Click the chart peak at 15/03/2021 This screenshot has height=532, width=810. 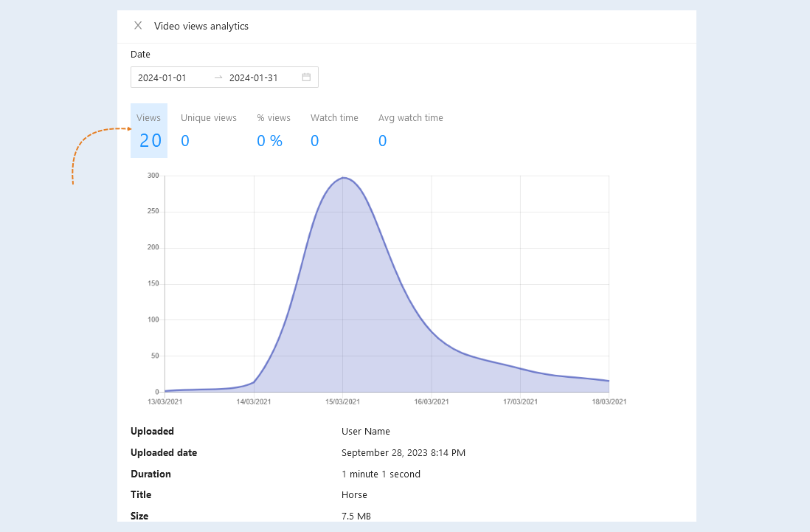click(x=343, y=178)
